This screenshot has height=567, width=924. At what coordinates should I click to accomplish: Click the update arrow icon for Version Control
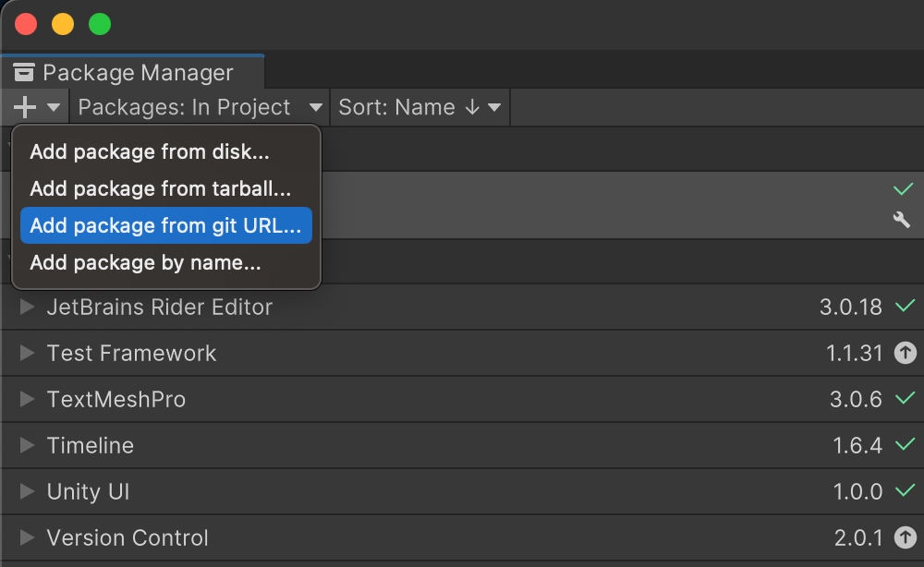905,537
